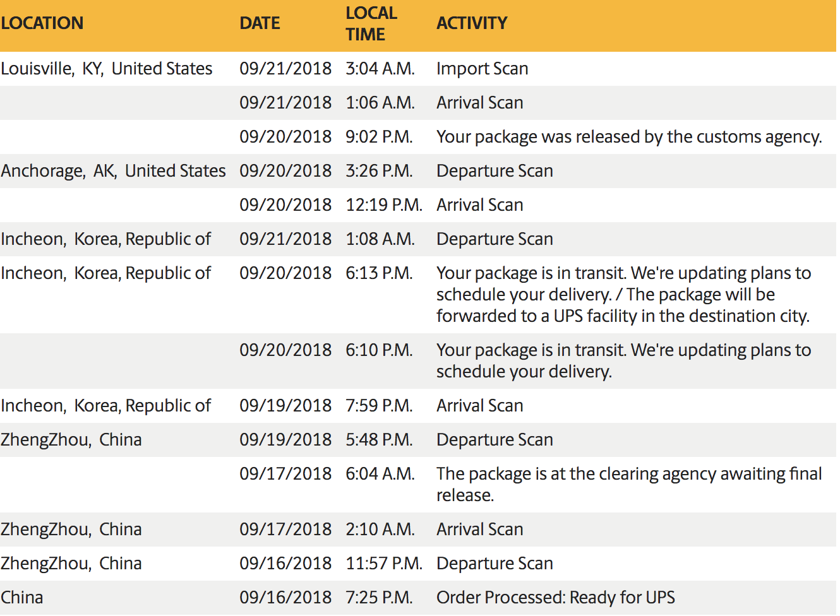Screen dimensions: 840x616
Task: Click the 6:10 P.M. in-transit message
Action: [x=623, y=361]
